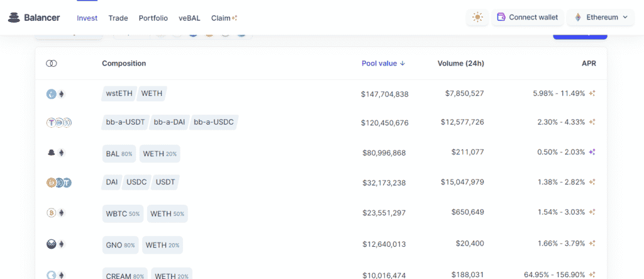Click token icons of CREAM/WETH pool
Screen dimensions: 644x279
pyautogui.click(x=56, y=275)
